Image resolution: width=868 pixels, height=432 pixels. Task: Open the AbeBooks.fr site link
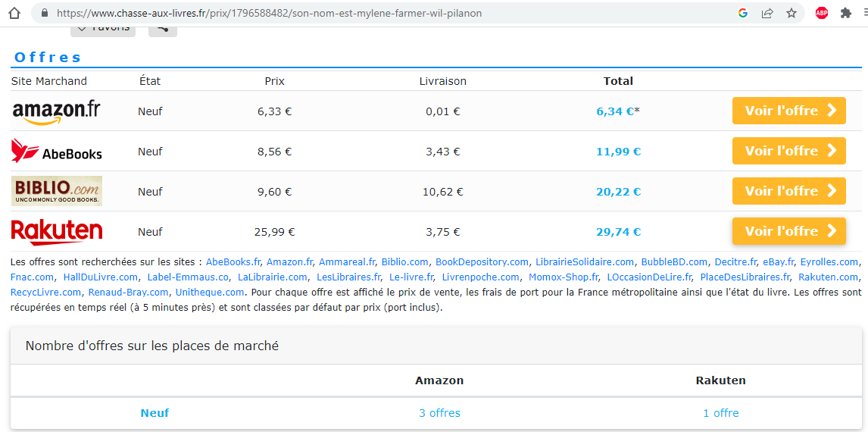click(x=233, y=261)
